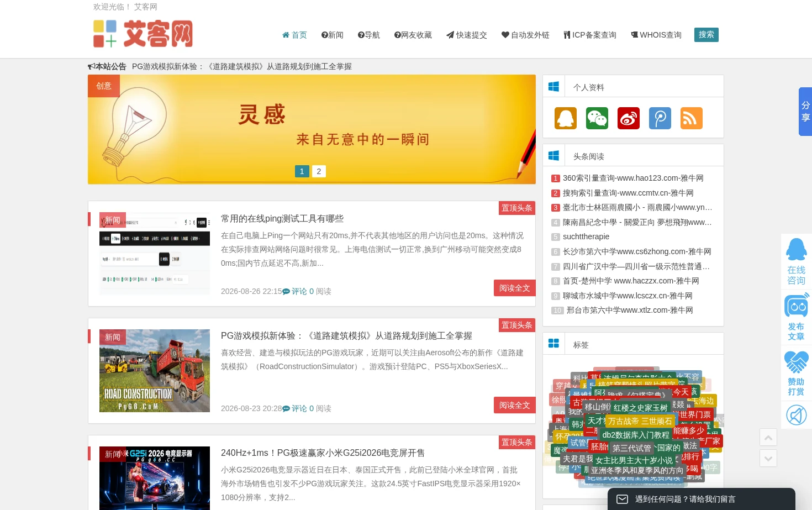Click the scroll-down arrow button
812x510 pixels.
coord(768,458)
